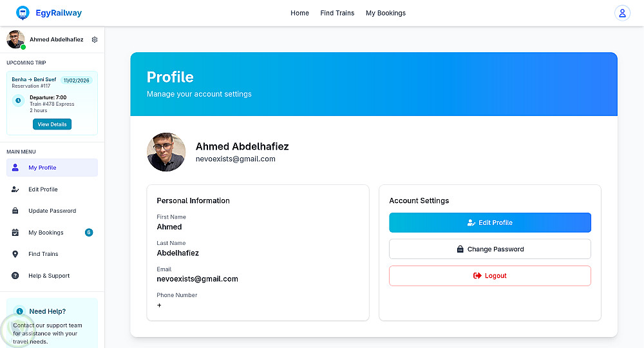The height and width of the screenshot is (348, 644).
Task: Click the blue Edit Profile button
Action: pos(490,223)
